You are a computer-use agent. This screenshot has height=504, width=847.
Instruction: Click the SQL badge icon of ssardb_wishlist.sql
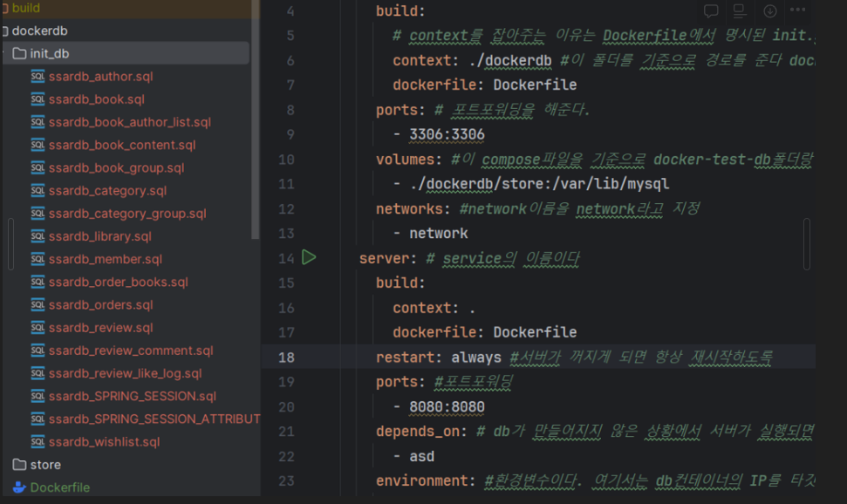click(37, 441)
